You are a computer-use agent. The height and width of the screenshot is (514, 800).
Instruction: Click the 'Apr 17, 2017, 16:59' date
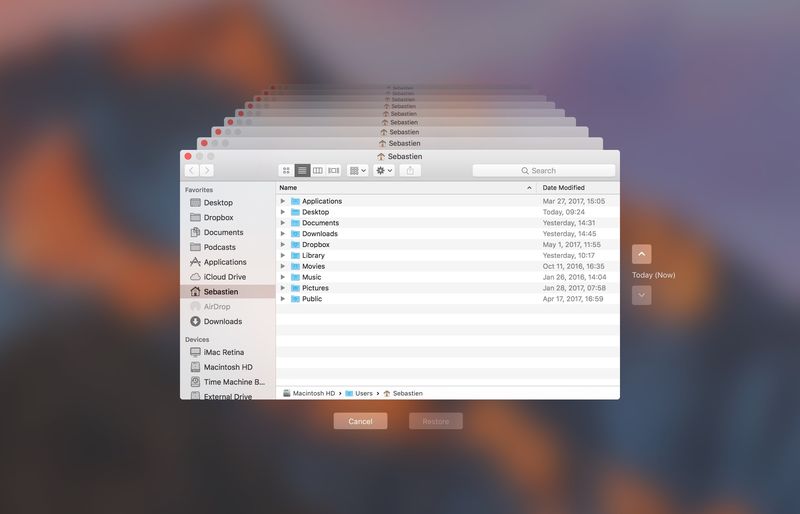573,299
